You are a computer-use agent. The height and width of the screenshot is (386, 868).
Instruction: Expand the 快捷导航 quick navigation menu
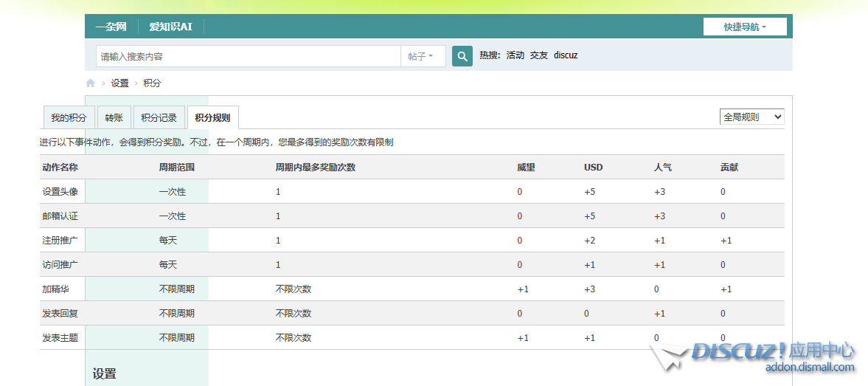click(x=745, y=27)
